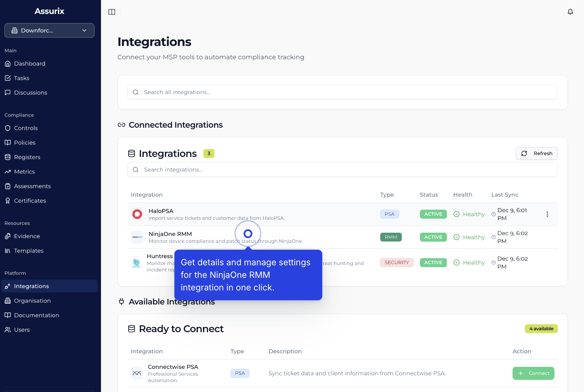Click the HaloPSA logo icon
Image resolution: width=584 pixels, height=392 pixels.
[x=137, y=214]
